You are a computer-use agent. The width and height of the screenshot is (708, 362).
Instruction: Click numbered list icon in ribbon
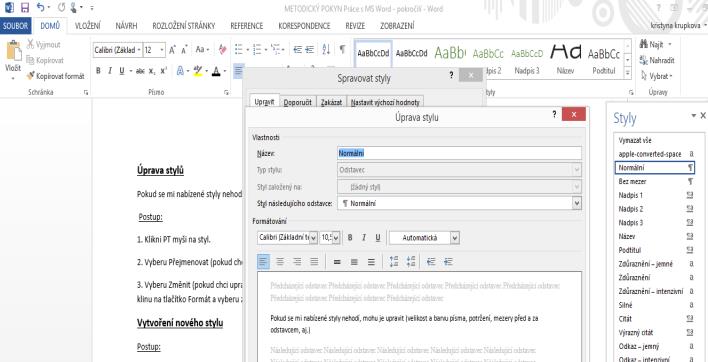tap(257, 50)
